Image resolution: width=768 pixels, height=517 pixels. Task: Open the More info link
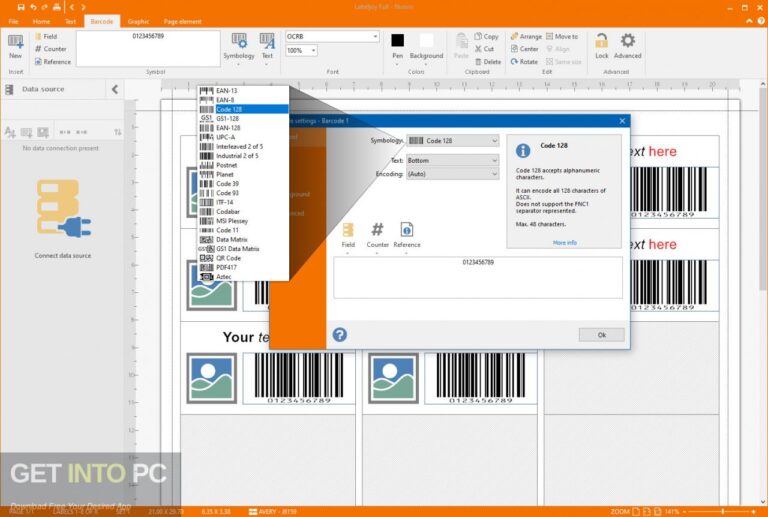click(565, 243)
